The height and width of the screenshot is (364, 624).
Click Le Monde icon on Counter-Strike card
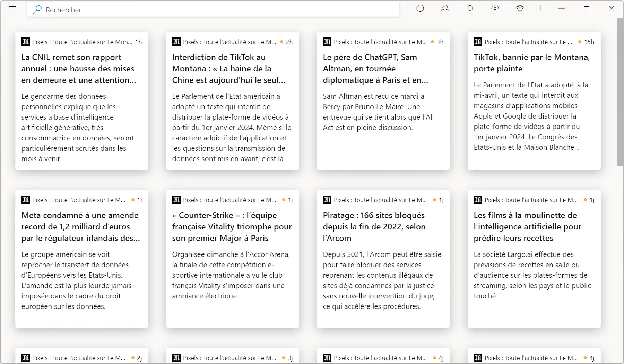tap(176, 200)
